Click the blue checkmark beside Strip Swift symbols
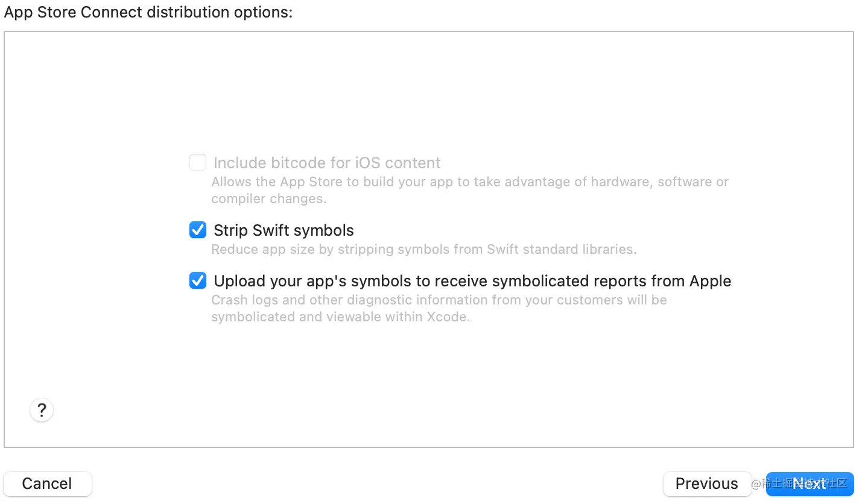The image size is (862, 504). coord(198,230)
